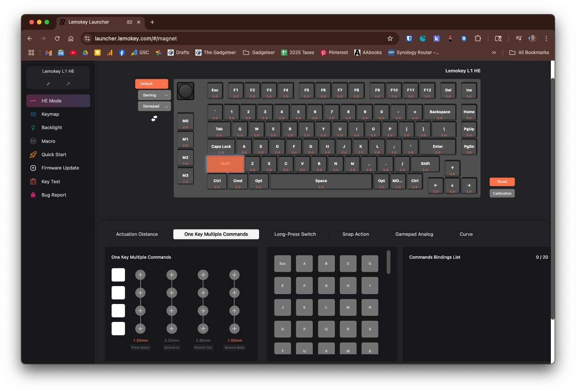
Task: Add command at Press Down in fourth row
Action: [x=140, y=329]
